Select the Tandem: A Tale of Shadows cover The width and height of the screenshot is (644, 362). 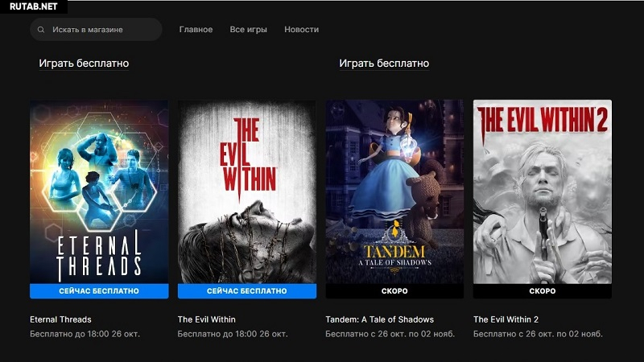(x=394, y=191)
